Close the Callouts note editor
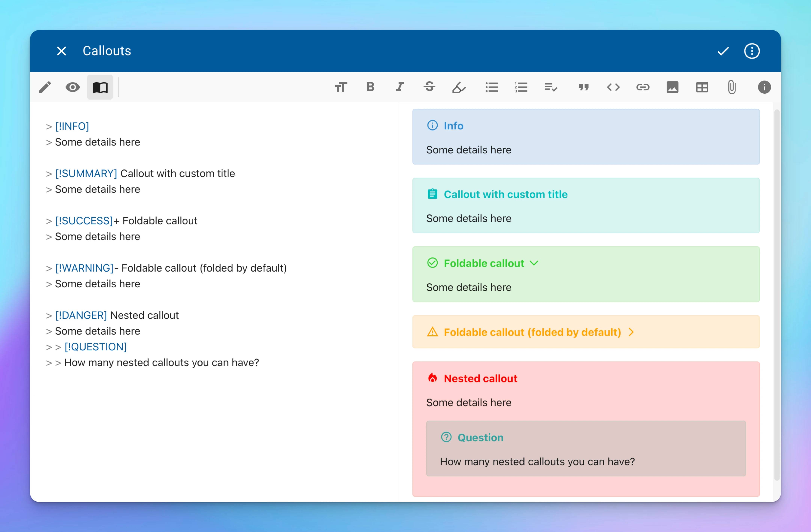811x532 pixels. (x=61, y=51)
